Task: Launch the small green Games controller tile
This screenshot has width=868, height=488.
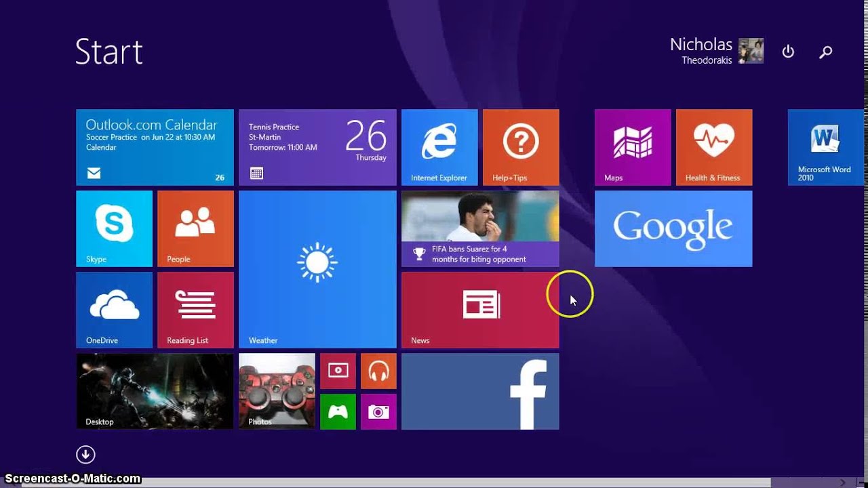Action: (338, 411)
